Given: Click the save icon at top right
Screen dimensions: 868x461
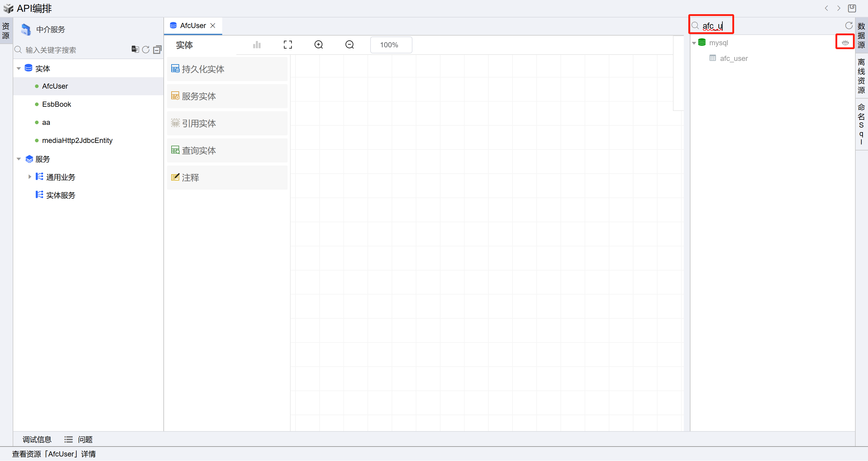Looking at the screenshot, I should point(852,8).
